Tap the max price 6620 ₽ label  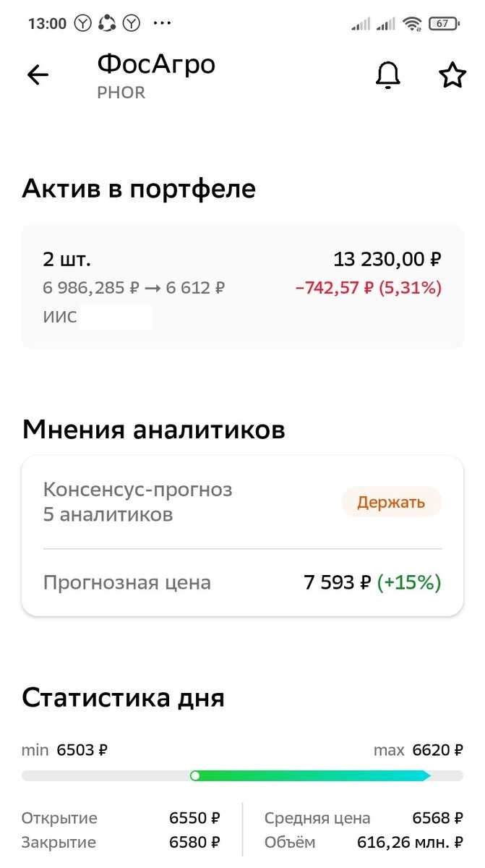pyautogui.click(x=417, y=750)
